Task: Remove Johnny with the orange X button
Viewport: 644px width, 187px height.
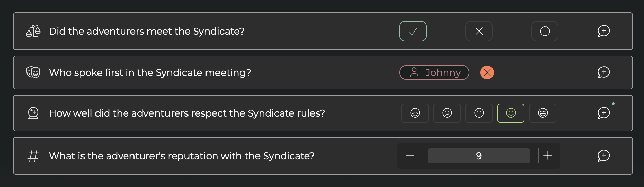Action: (x=487, y=72)
